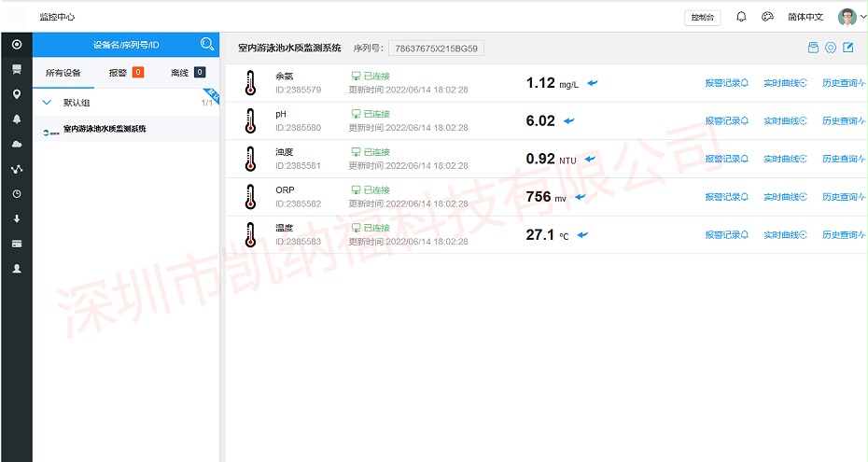Open the map location pin icon in sidebar
The height and width of the screenshot is (462, 868).
(17, 94)
